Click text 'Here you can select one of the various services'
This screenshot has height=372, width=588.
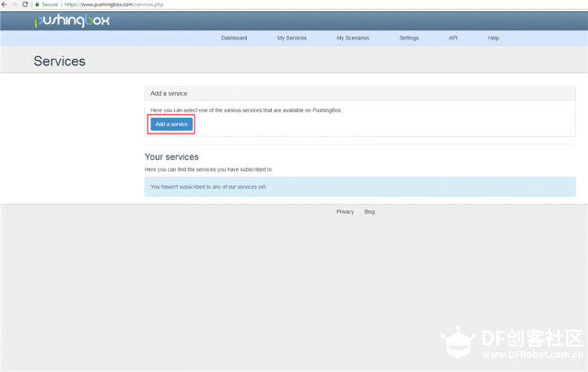(246, 110)
